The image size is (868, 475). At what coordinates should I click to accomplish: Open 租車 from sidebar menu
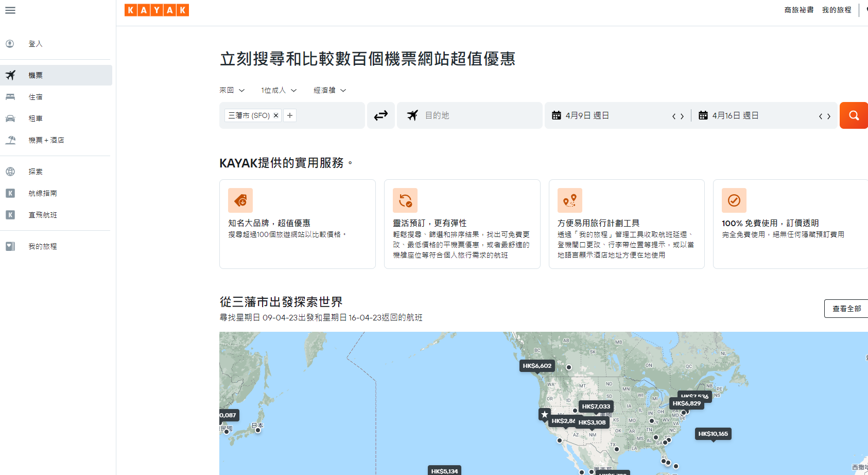click(36, 118)
